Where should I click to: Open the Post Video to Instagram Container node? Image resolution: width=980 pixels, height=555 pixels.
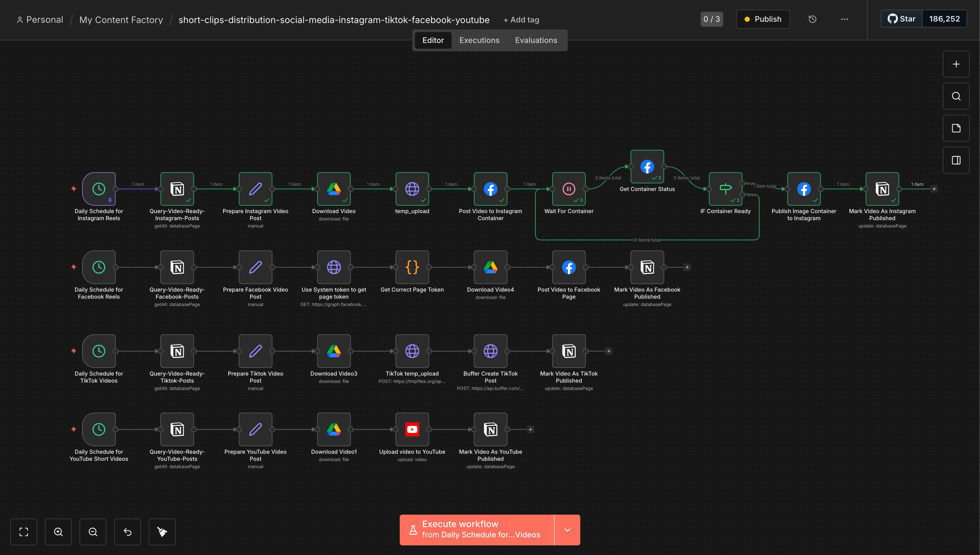(491, 189)
